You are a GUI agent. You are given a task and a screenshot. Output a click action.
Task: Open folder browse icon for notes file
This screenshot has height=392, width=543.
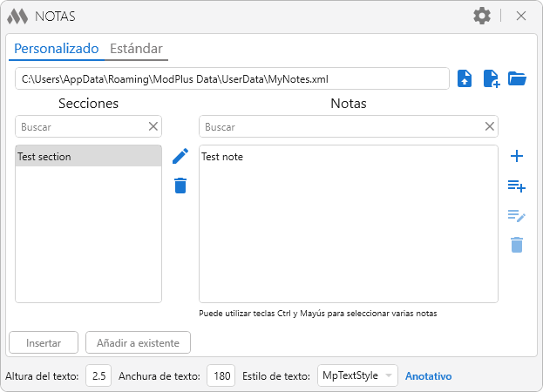click(x=517, y=78)
